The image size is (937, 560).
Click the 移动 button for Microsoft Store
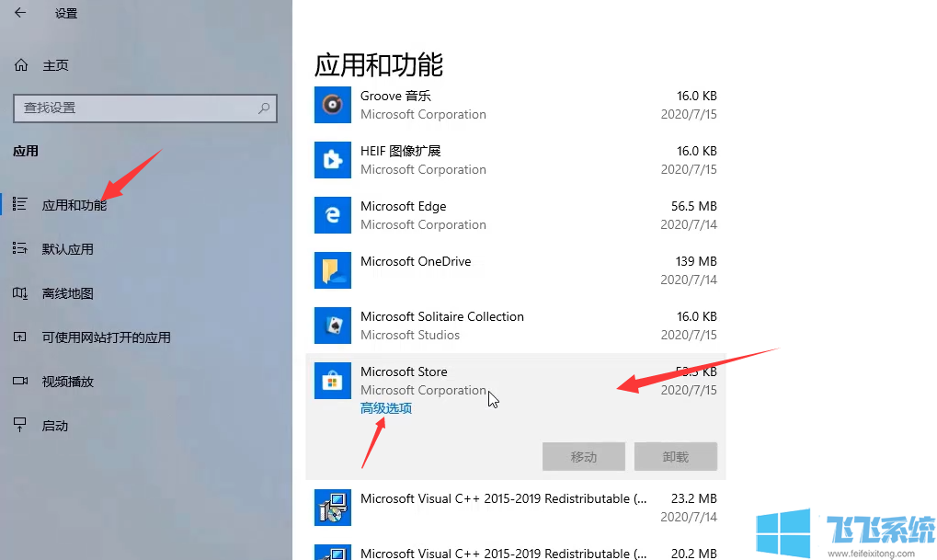pos(583,456)
